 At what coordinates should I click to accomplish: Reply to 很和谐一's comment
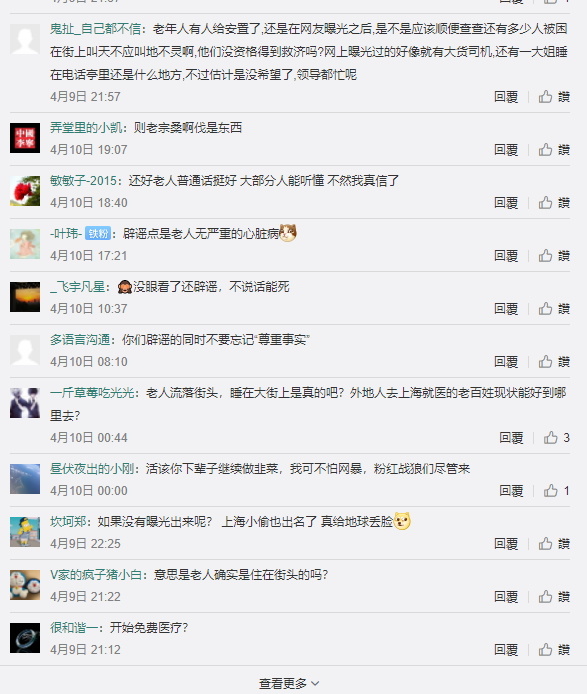pyautogui.click(x=506, y=650)
